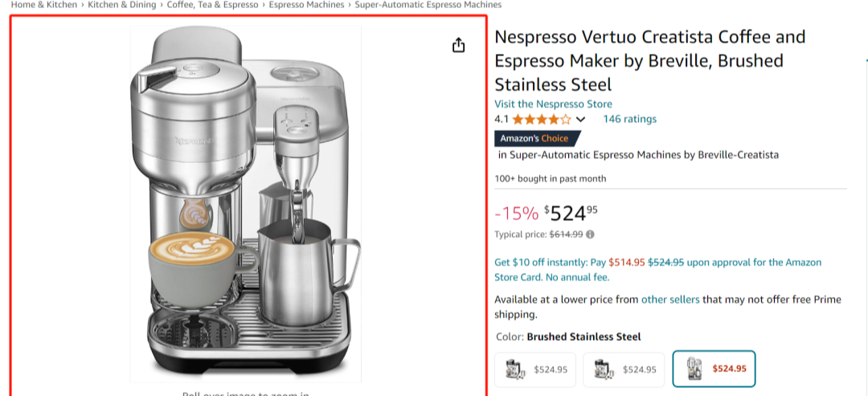This screenshot has width=868, height=396.
Task: Click the 4.1 rating number
Action: tap(502, 120)
